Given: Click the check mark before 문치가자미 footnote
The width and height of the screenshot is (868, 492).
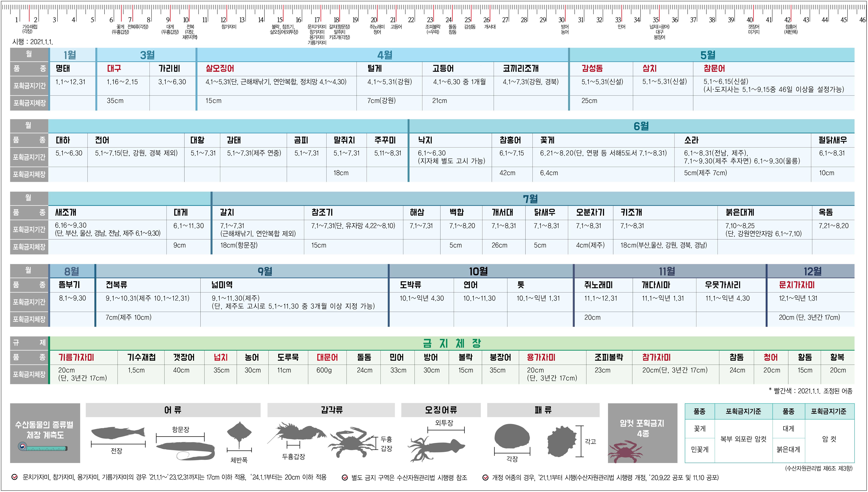Looking at the screenshot, I should pyautogui.click(x=14, y=477).
